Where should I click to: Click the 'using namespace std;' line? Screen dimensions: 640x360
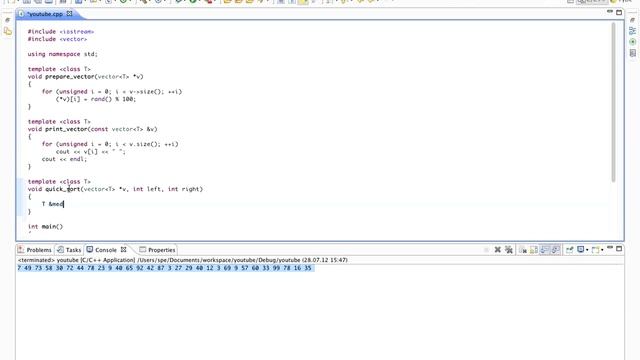62,54
